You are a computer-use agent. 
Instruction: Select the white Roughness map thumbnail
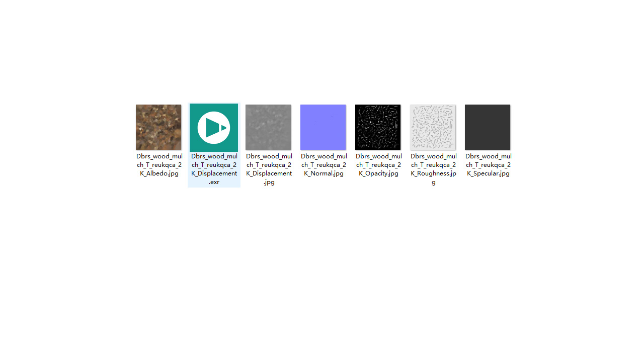pyautogui.click(x=433, y=127)
